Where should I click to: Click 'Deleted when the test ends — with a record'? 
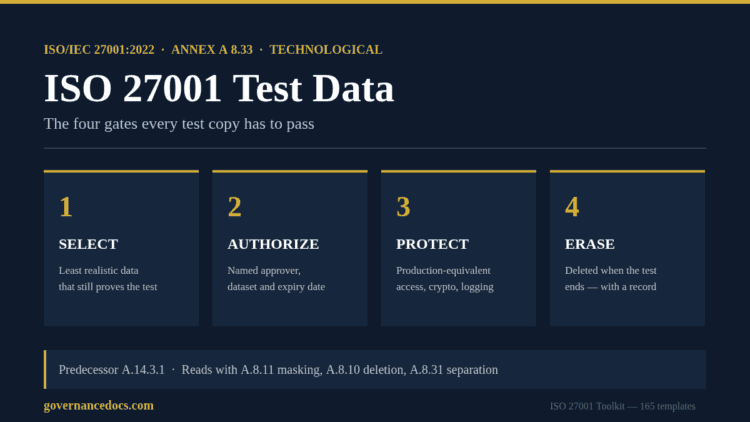(x=611, y=278)
